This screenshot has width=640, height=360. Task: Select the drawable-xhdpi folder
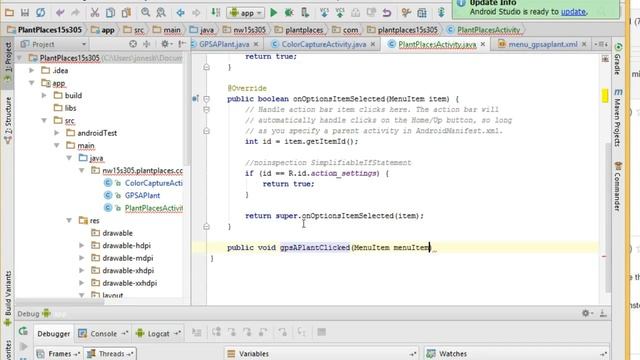(x=128, y=270)
